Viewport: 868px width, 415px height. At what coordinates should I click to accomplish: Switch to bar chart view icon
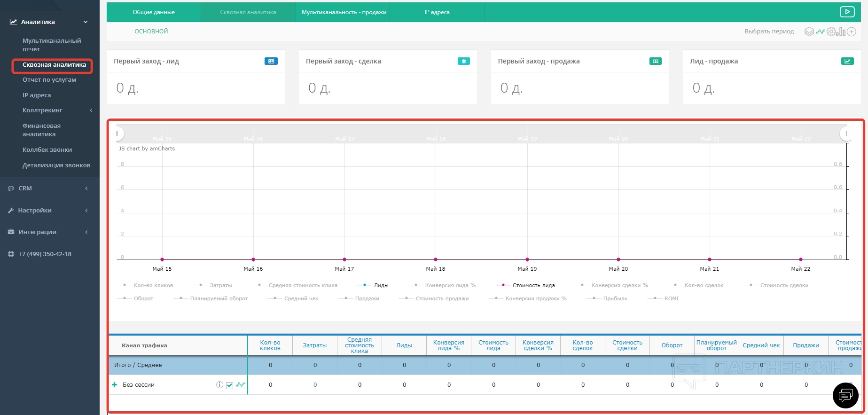pyautogui.click(x=841, y=31)
